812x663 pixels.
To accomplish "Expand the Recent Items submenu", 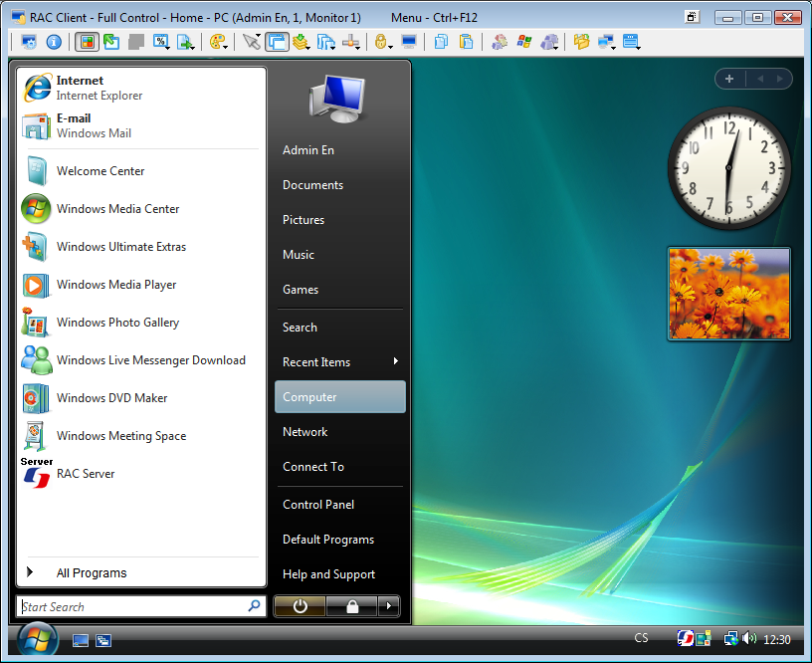I will [x=339, y=362].
